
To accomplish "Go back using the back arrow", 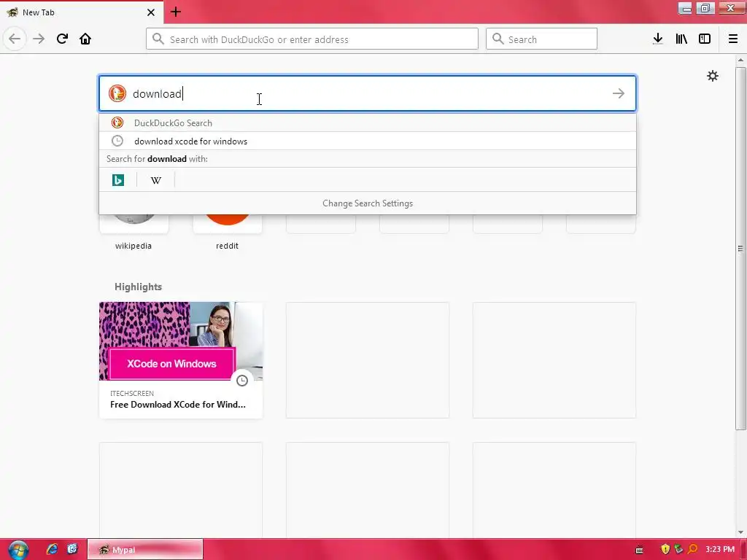I will pos(15,39).
